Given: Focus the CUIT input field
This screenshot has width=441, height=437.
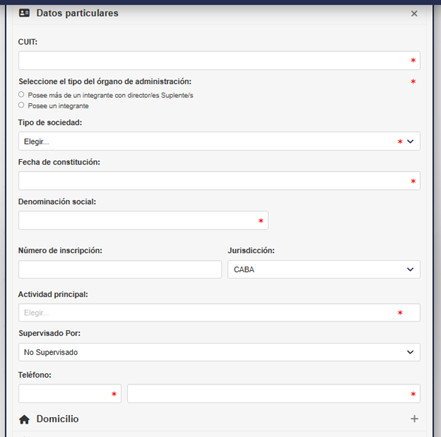Looking at the screenshot, I should point(219,60).
